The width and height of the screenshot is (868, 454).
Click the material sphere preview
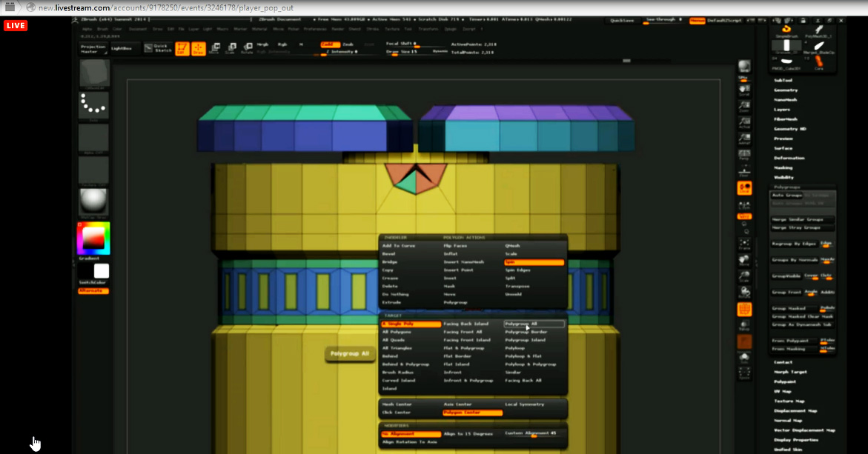(x=94, y=202)
